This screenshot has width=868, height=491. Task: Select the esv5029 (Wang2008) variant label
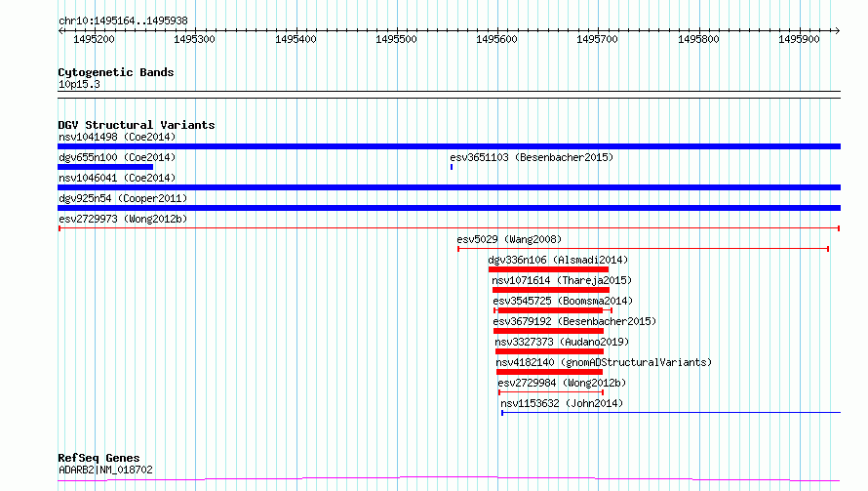(509, 239)
